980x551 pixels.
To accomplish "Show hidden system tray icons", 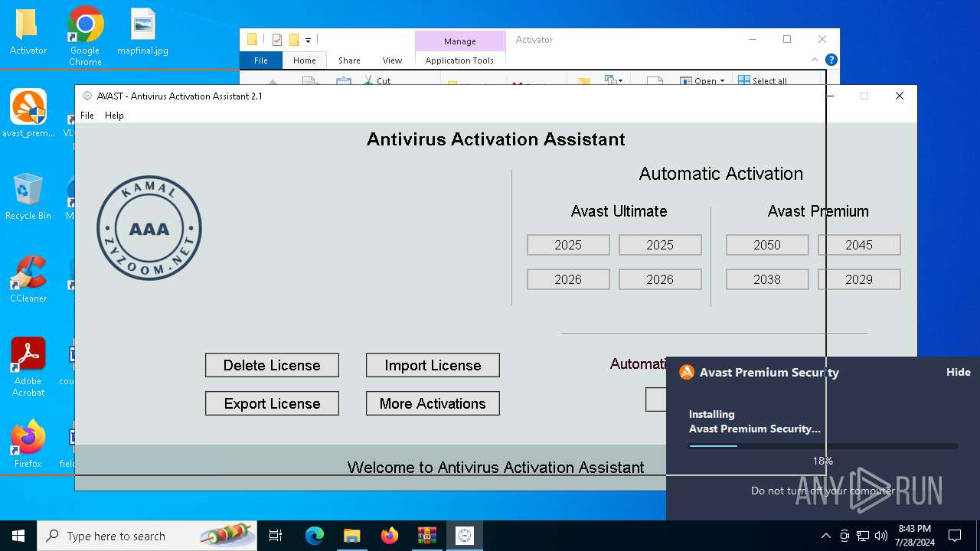I will [x=825, y=536].
